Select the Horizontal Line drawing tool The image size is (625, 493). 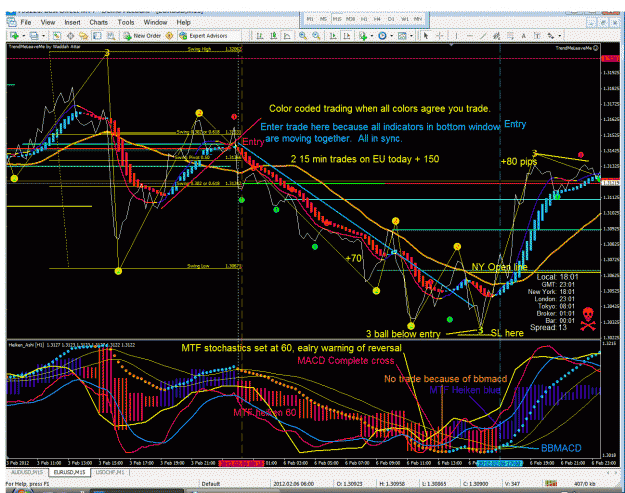[x=470, y=36]
